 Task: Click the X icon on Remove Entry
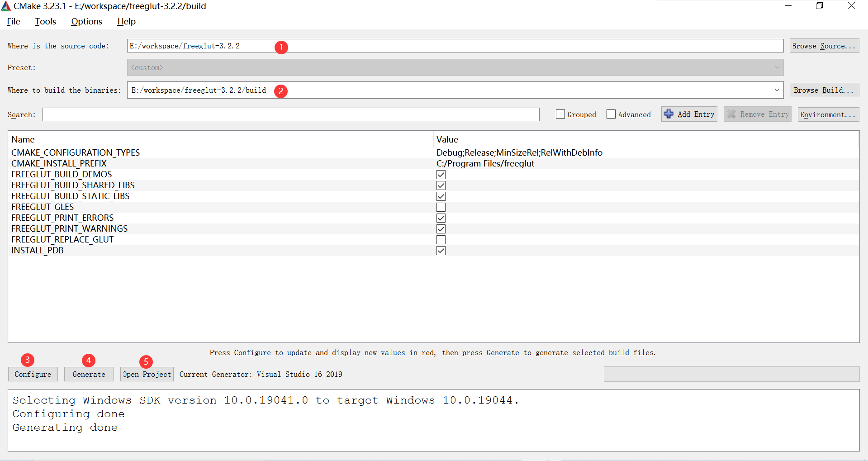(x=731, y=114)
